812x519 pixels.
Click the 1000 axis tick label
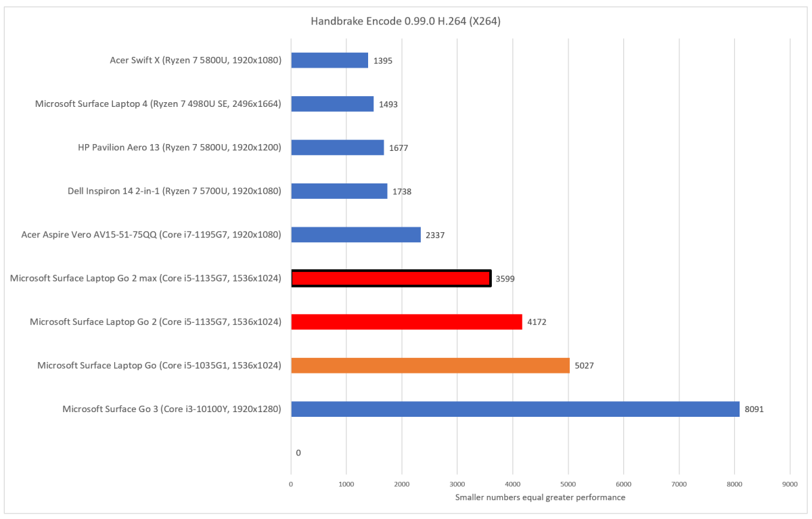[x=346, y=484]
